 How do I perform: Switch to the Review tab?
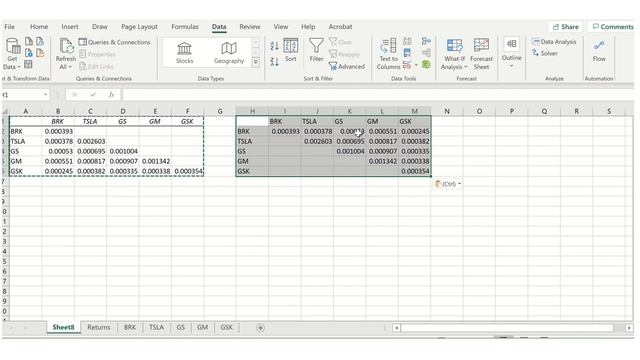click(x=250, y=27)
